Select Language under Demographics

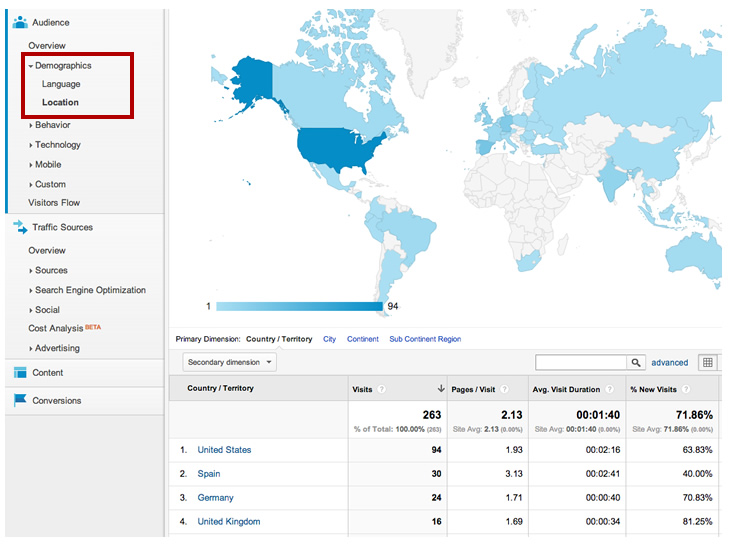click(x=61, y=84)
